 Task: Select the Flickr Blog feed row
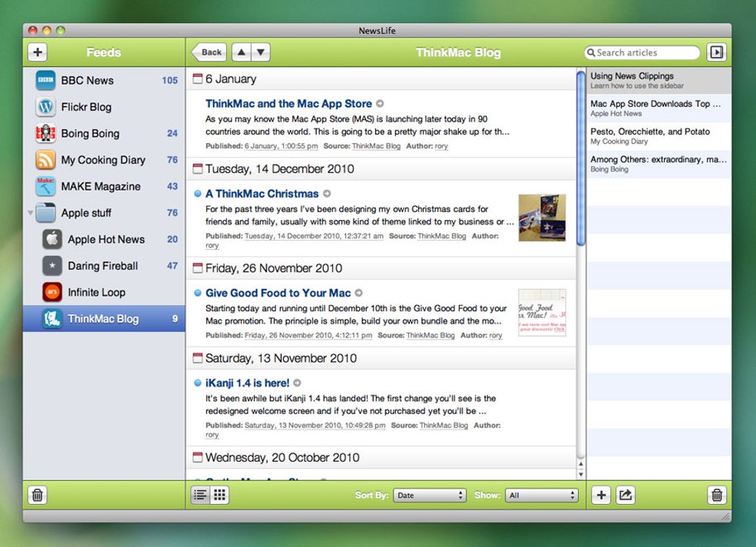click(x=105, y=107)
